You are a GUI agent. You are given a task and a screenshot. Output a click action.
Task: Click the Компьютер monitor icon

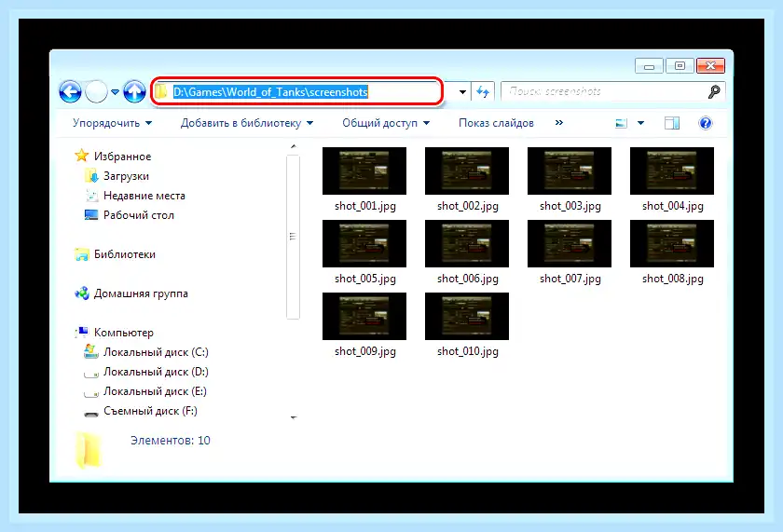click(x=81, y=332)
